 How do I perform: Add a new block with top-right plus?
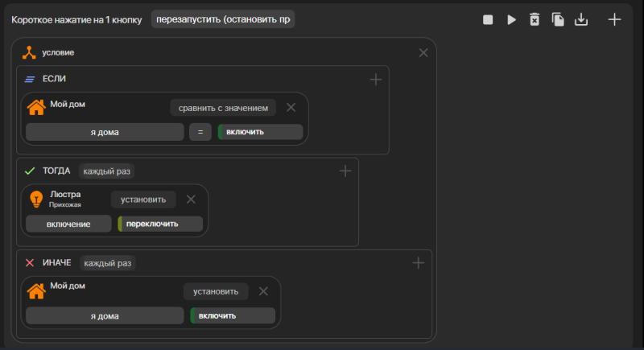[x=614, y=19]
